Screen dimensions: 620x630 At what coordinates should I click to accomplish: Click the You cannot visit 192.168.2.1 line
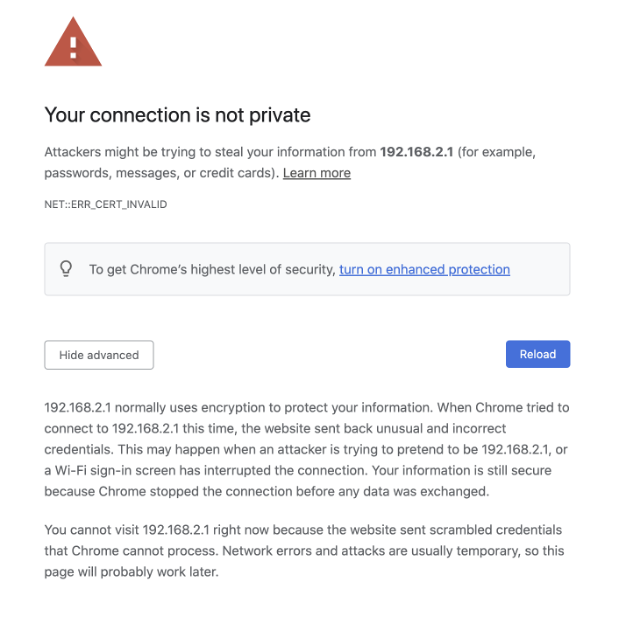[x=303, y=530]
